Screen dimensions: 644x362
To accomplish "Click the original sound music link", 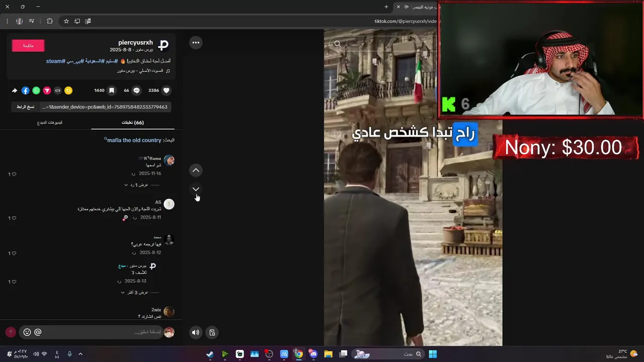I will (x=143, y=71).
